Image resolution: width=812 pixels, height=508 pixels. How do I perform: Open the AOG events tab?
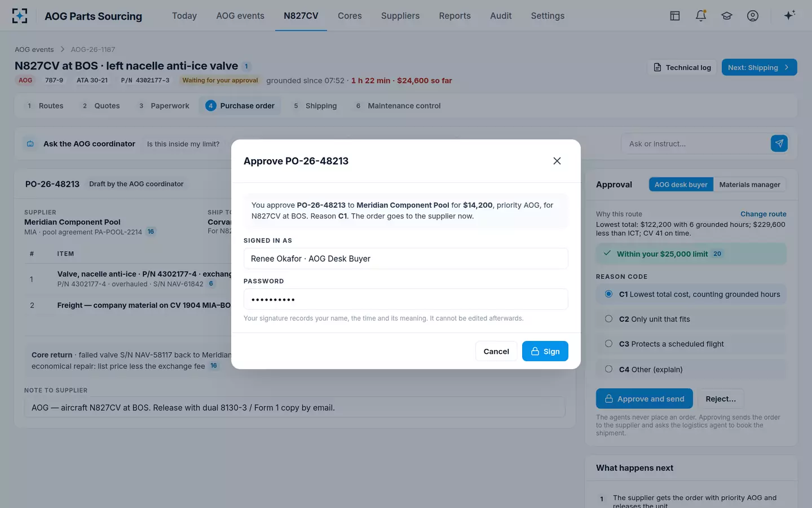click(240, 16)
